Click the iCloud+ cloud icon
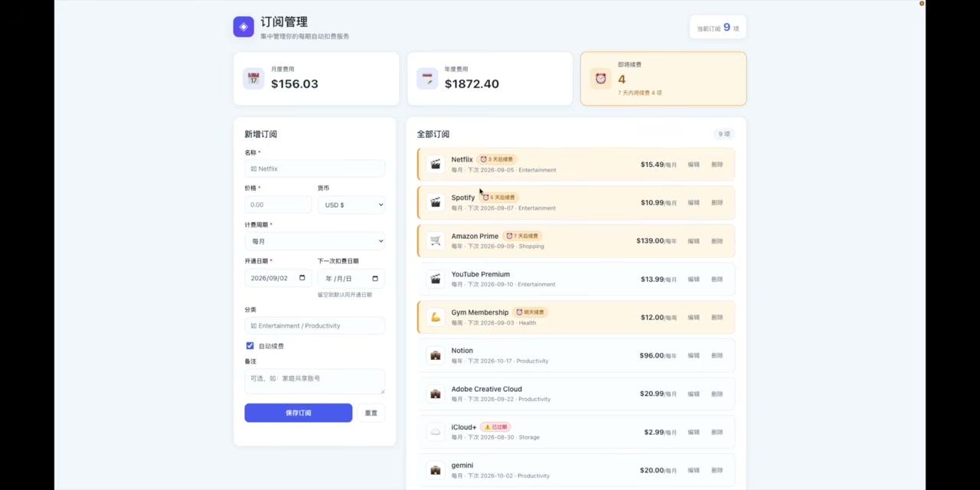 click(x=436, y=432)
